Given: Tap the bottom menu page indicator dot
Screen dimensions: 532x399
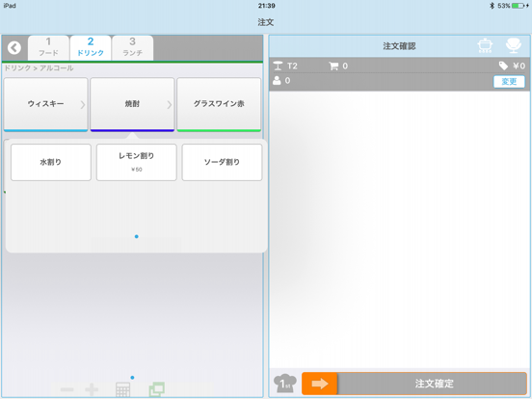Looking at the screenshot, I should 132,377.
